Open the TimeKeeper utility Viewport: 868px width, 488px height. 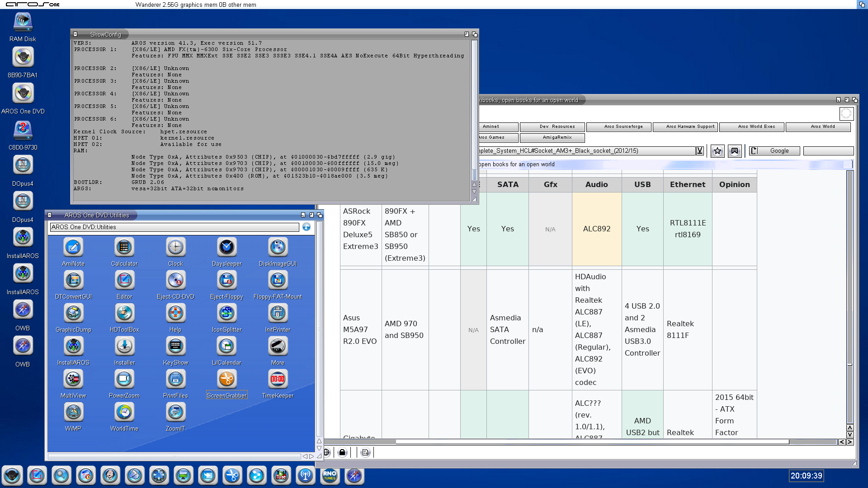pyautogui.click(x=278, y=379)
